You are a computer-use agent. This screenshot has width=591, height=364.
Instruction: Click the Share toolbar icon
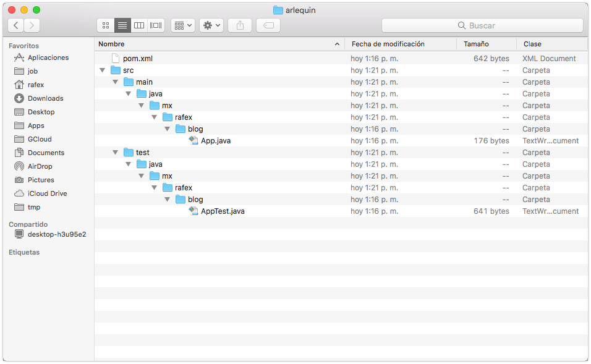(x=240, y=25)
